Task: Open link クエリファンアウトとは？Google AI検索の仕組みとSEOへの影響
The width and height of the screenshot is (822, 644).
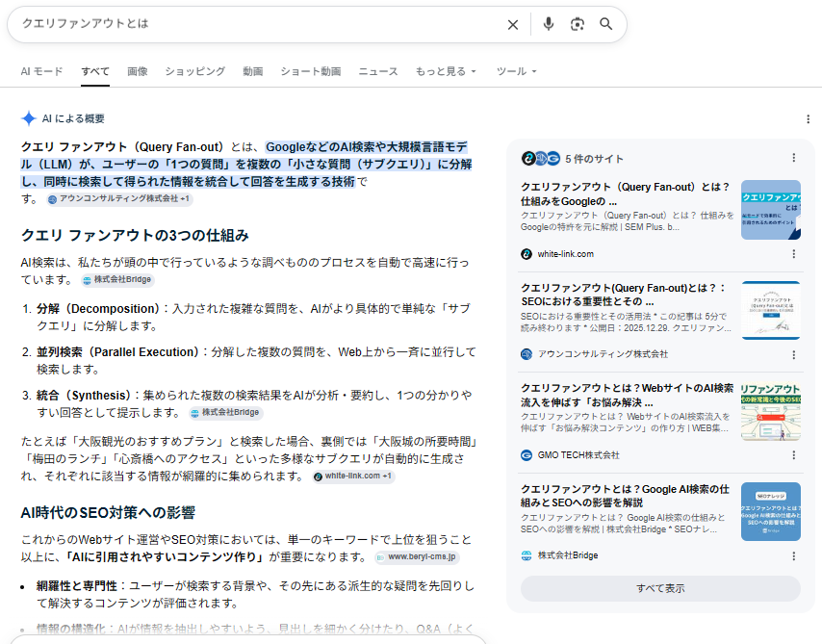Action: (625, 496)
